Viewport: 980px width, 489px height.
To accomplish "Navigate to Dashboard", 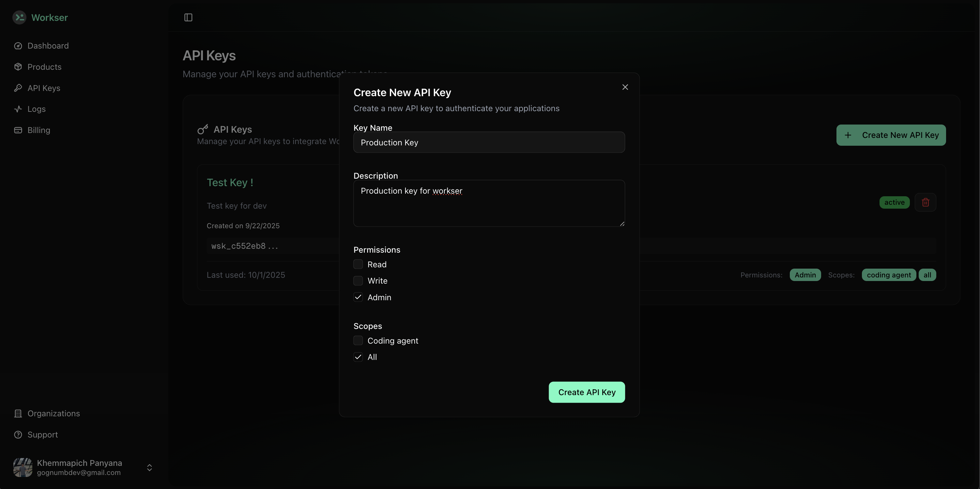I will 48,46.
